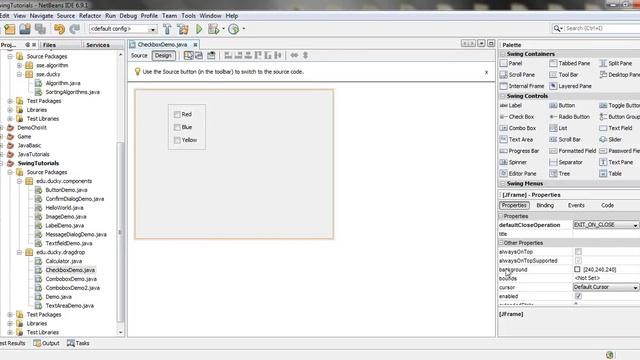
Task: Click the Design view button
Action: click(x=163, y=56)
